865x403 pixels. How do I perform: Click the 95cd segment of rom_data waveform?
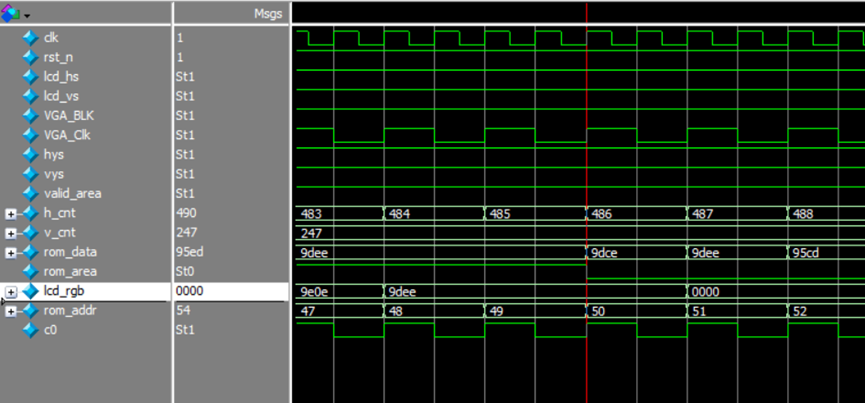click(826, 252)
